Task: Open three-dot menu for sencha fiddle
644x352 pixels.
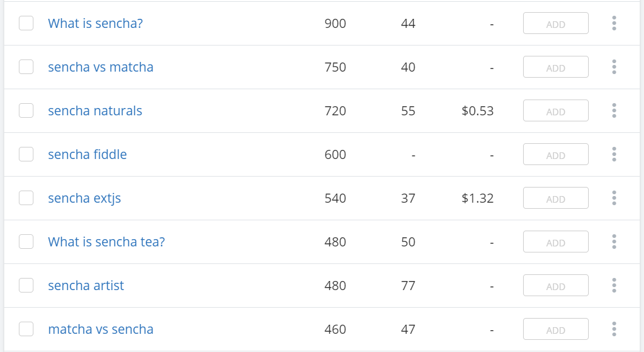Action: [x=614, y=154]
